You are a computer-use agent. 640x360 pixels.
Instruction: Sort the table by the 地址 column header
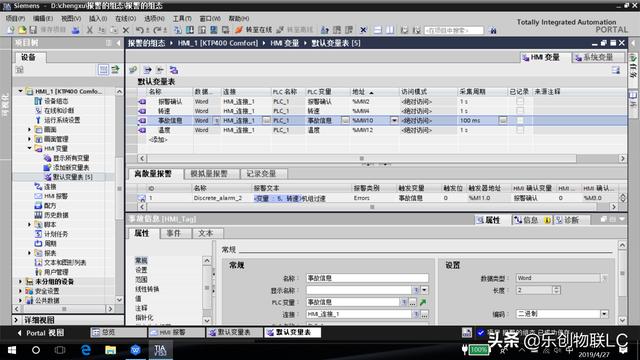click(374, 92)
